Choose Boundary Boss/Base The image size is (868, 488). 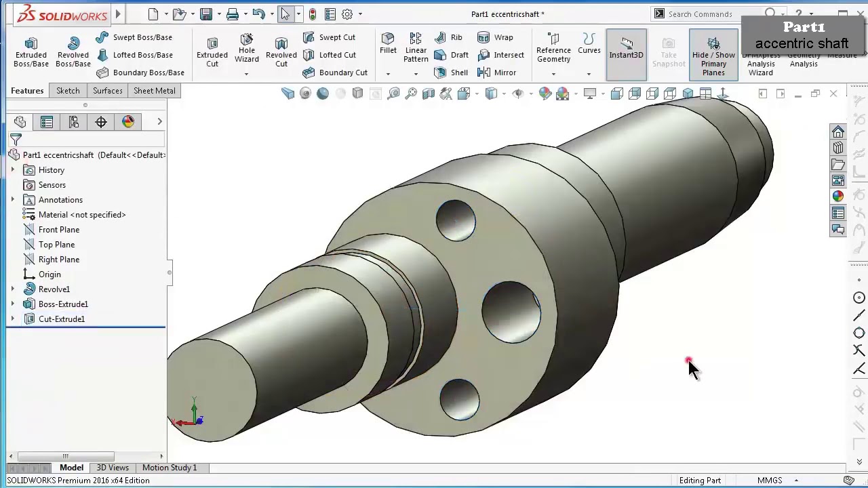point(140,73)
